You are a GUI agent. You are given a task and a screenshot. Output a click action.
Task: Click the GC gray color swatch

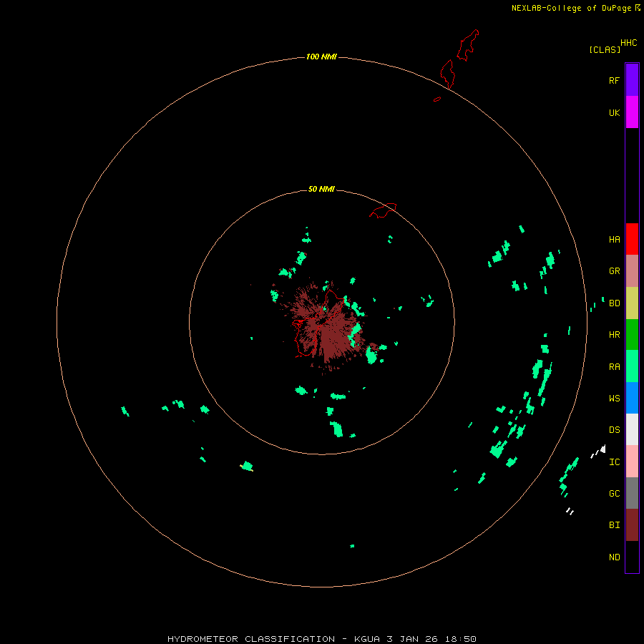point(632,493)
